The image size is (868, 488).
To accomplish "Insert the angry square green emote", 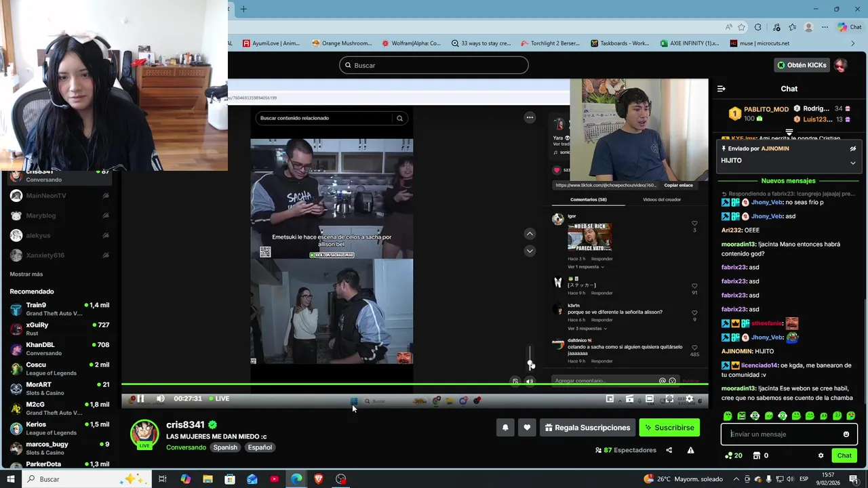I will (741, 415).
